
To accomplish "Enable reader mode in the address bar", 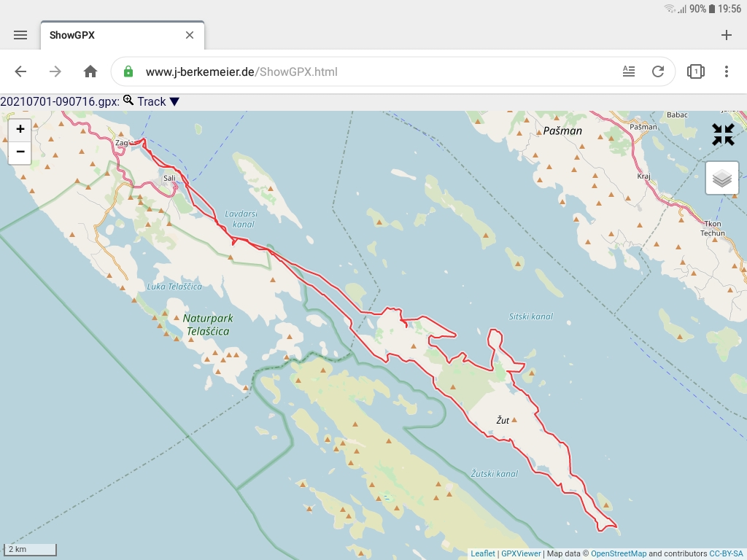I will (628, 71).
